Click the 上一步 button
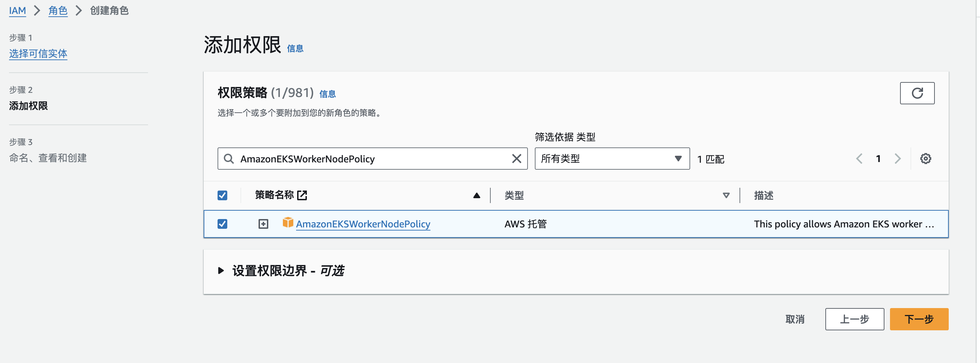The image size is (980, 363). [x=854, y=319]
